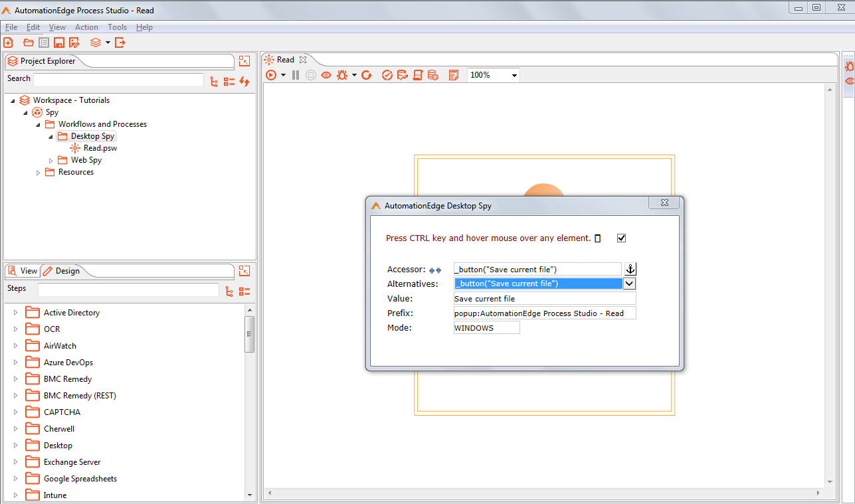Open the dropdown arrow beside layers icon

(108, 43)
